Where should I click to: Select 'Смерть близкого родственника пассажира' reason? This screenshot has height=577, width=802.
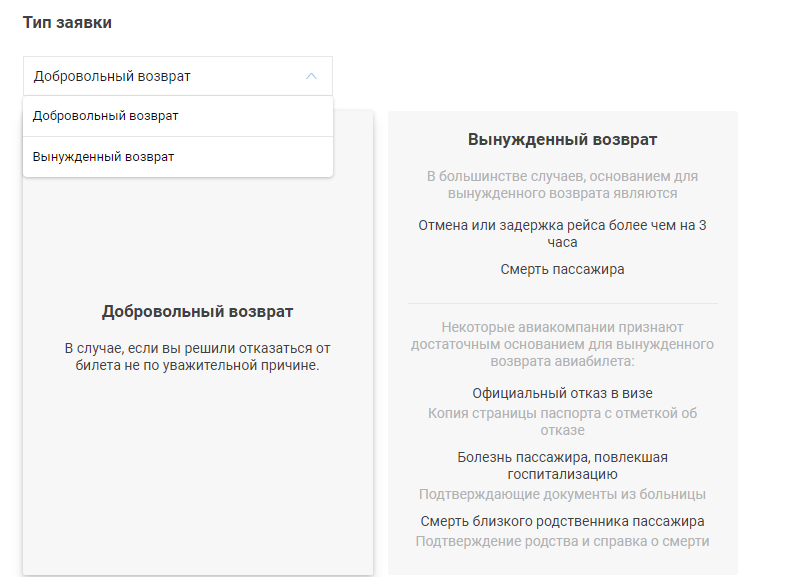(562, 521)
